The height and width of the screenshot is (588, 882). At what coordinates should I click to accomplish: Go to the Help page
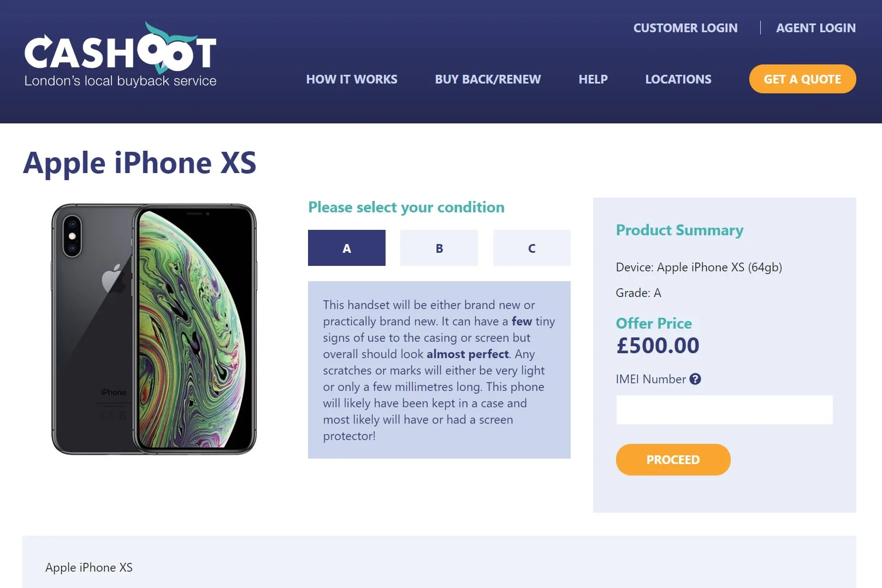593,79
